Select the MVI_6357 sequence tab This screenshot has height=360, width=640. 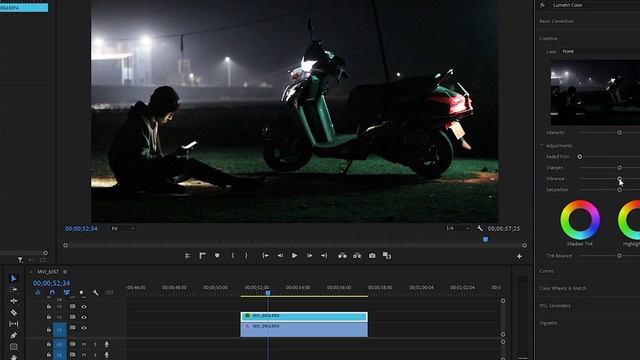click(x=48, y=272)
